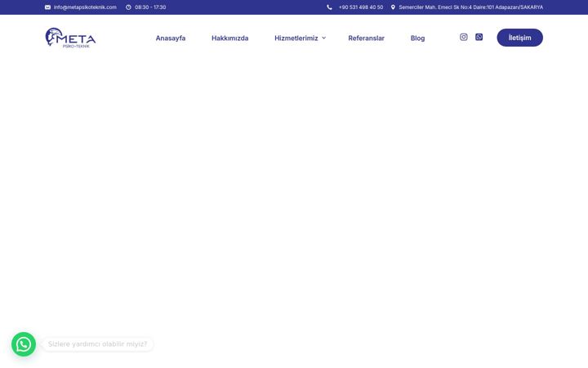This screenshot has width=588, height=368.
Task: Click the Meta Psiko-Teknik logo
Action: pos(70,38)
